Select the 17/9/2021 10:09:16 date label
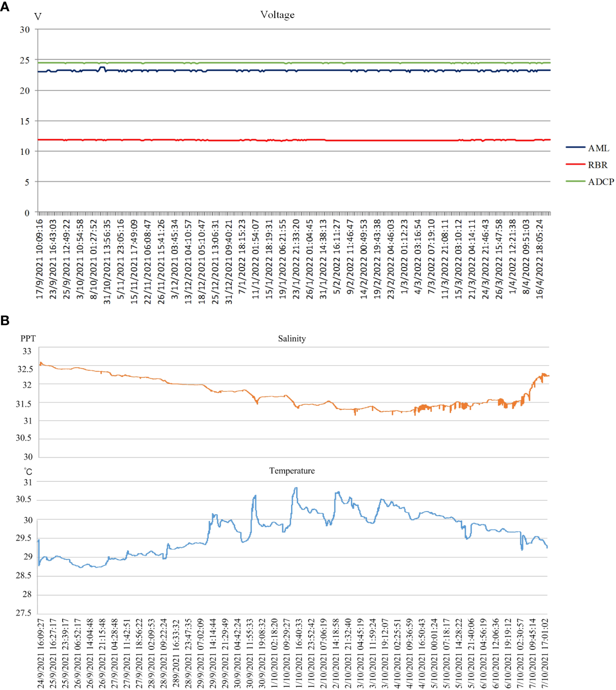This screenshot has width=616, height=690. tap(40, 259)
